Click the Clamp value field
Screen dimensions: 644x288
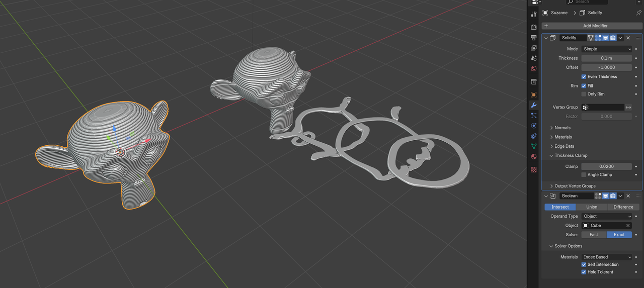pyautogui.click(x=606, y=166)
